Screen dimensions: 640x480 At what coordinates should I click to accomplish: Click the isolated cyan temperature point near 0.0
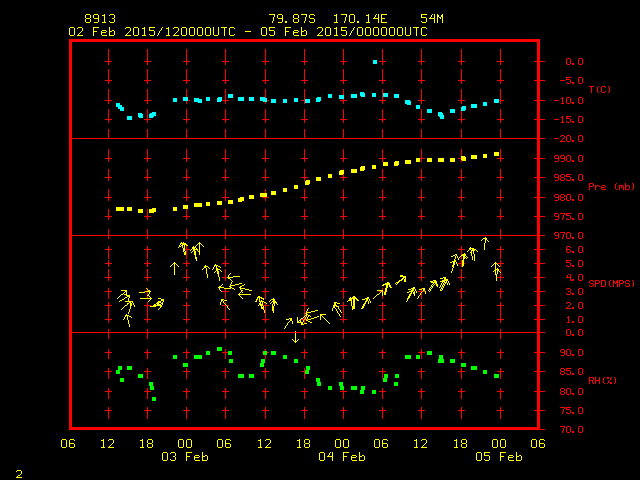(x=375, y=62)
